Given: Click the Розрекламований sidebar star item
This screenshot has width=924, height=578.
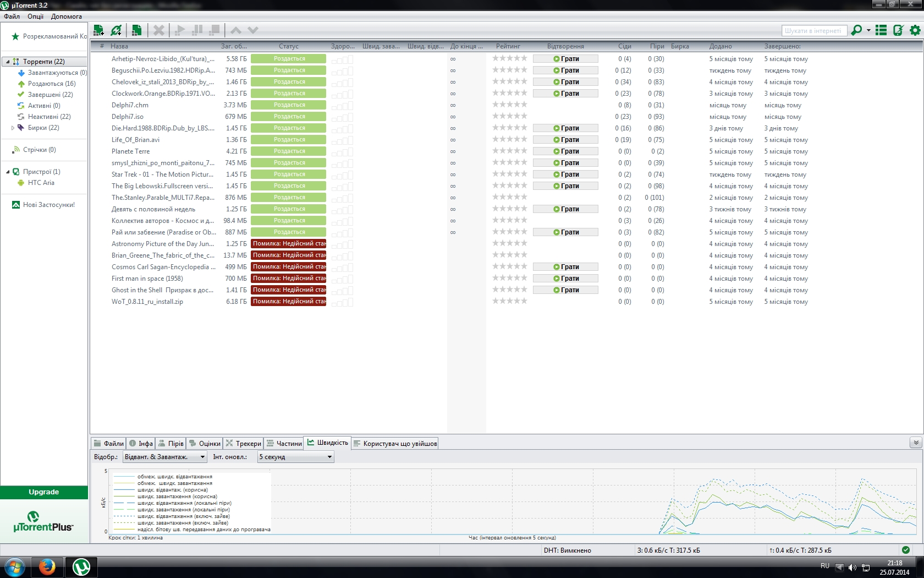Looking at the screenshot, I should (49, 36).
